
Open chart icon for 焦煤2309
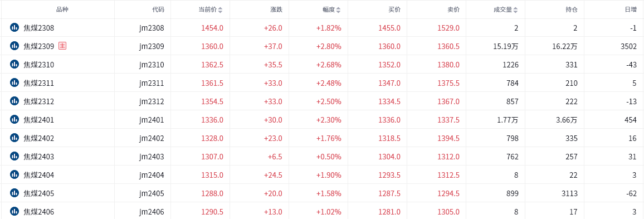coord(14,46)
